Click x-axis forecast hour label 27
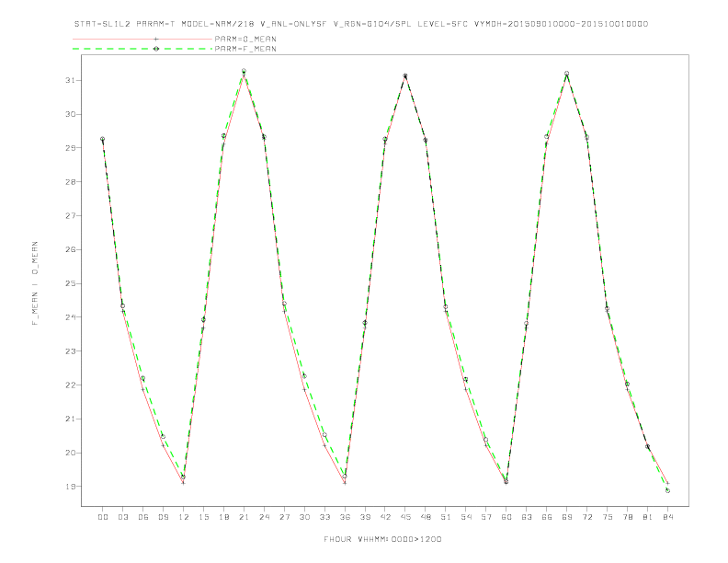The image size is (728, 563). [284, 517]
